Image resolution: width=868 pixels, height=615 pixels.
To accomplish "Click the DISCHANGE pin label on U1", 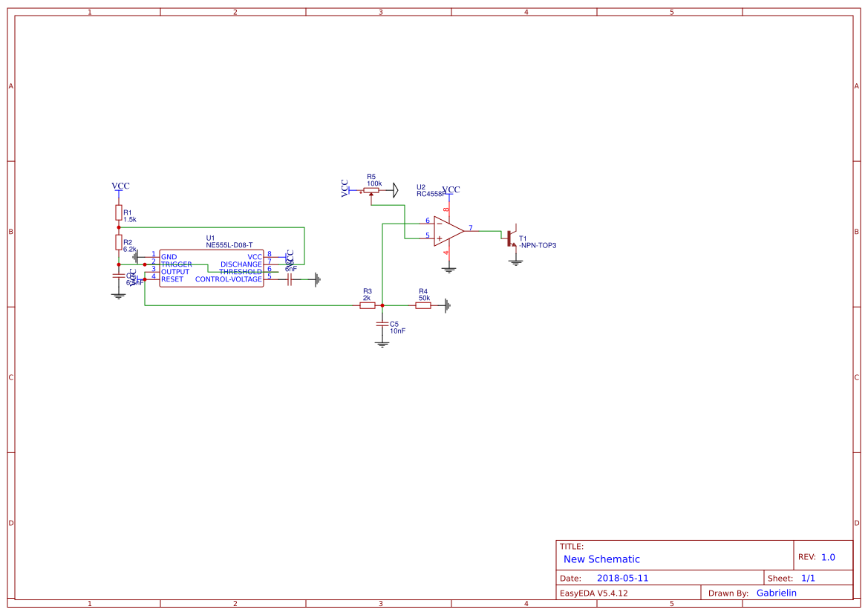I will pyautogui.click(x=241, y=264).
